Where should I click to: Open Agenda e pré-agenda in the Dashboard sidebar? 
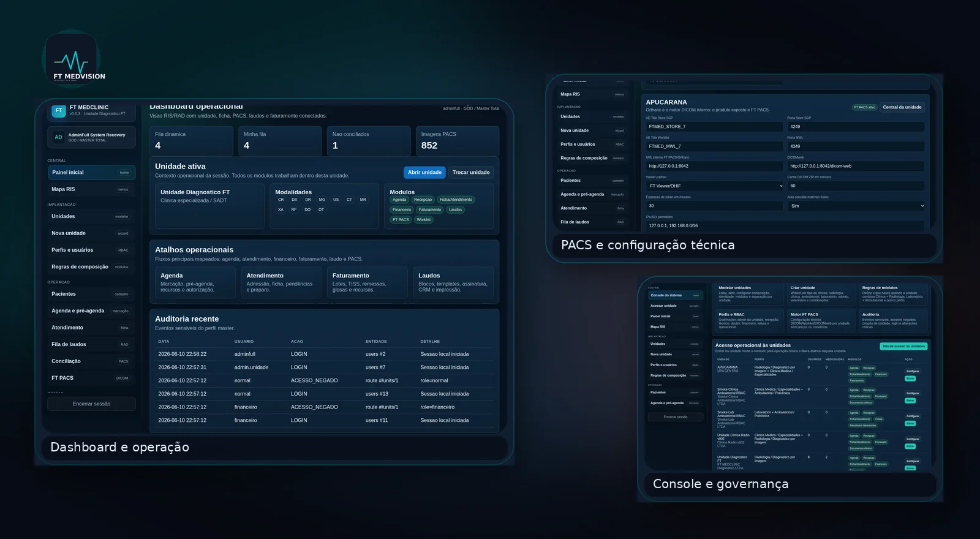pos(91,311)
